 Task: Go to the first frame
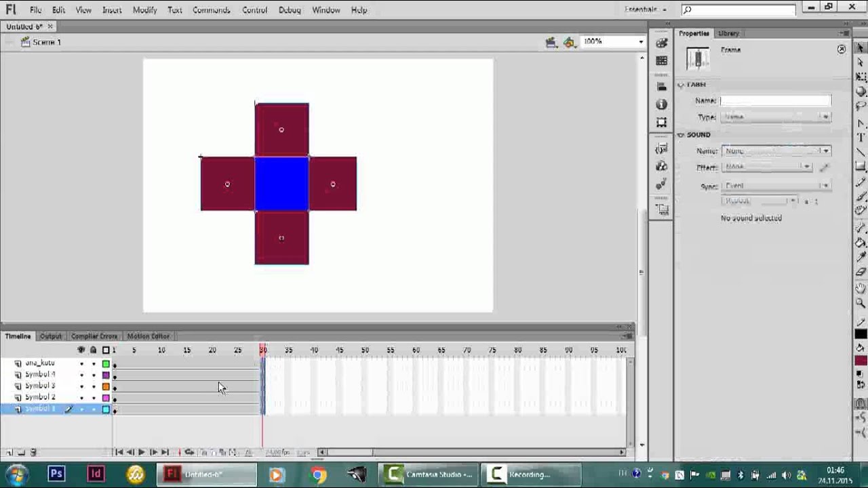pos(119,452)
